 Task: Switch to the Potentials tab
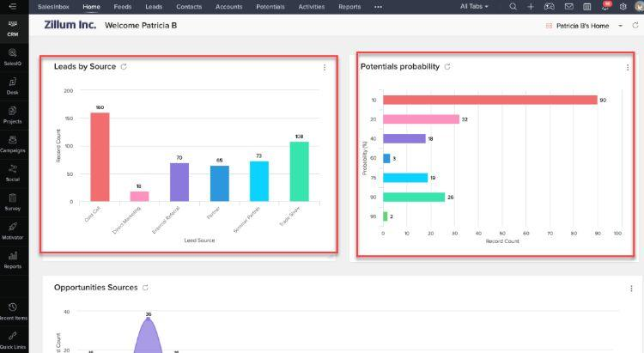(270, 7)
